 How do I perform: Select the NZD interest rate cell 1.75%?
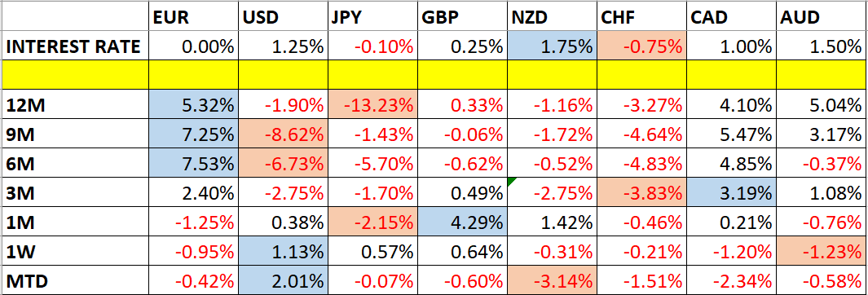pyautogui.click(x=552, y=46)
